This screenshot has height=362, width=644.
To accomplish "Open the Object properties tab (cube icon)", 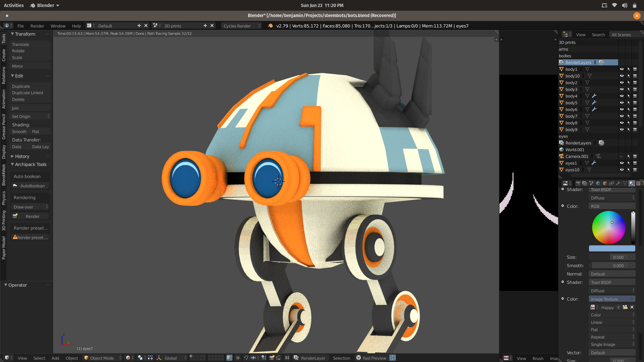I will click(x=605, y=183).
